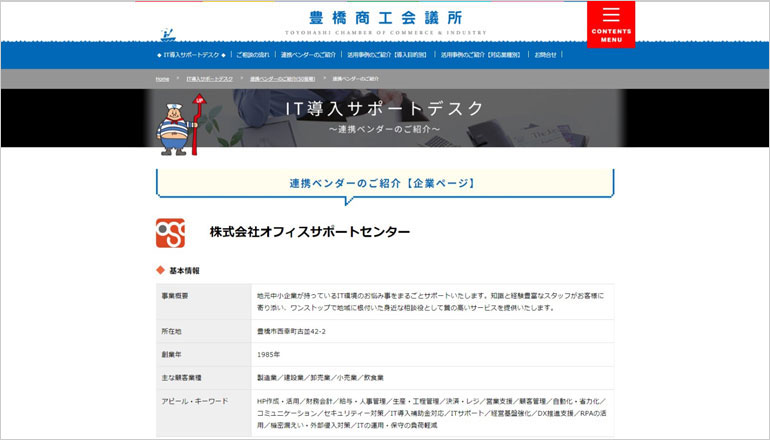Open お問合せ in the navigation bar
Screen dimensions: 770x440
(545, 55)
